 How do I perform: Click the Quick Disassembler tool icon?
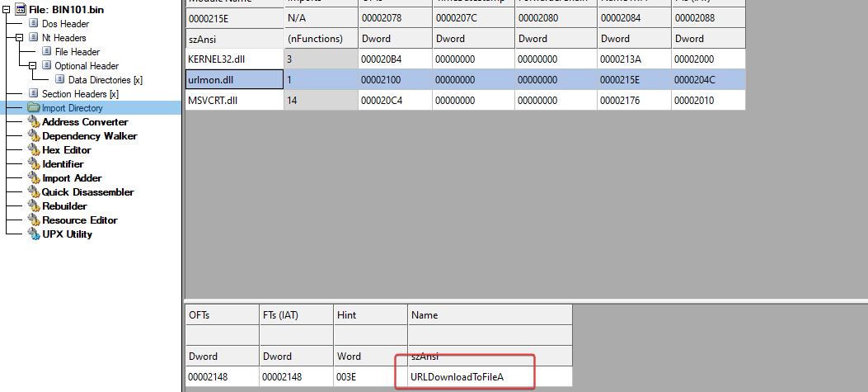[34, 192]
